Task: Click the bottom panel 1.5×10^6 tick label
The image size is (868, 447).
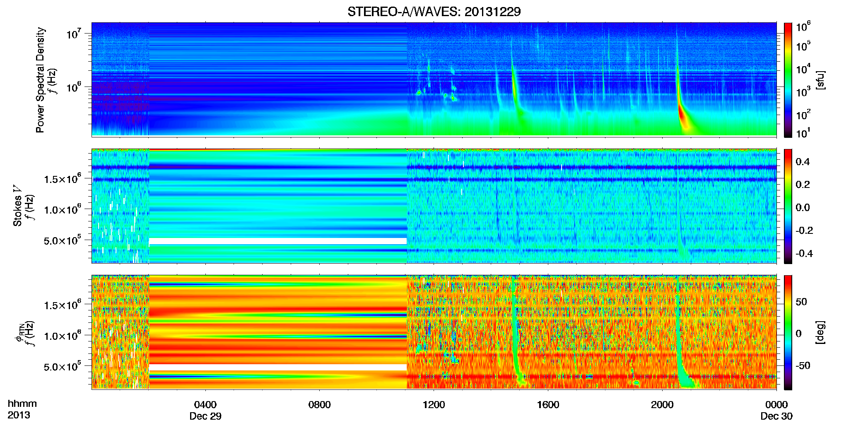Action: [x=62, y=305]
